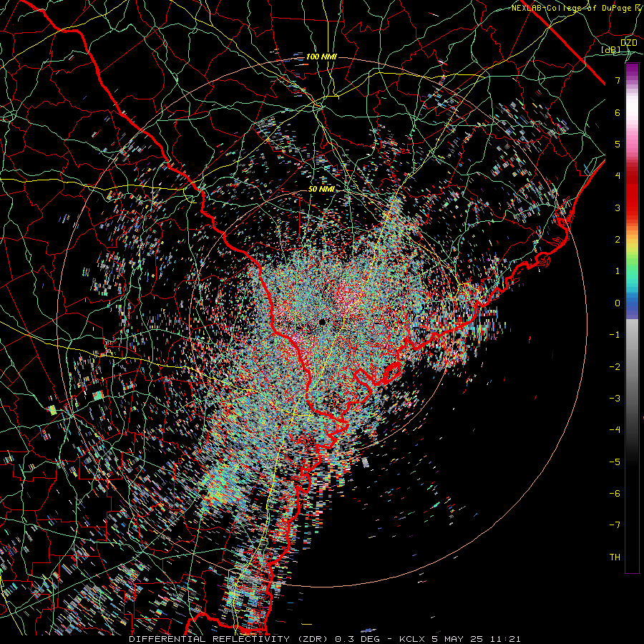Viewport: 644px width, 644px height.
Task: Click the DZD legend title
Action: tap(629, 43)
